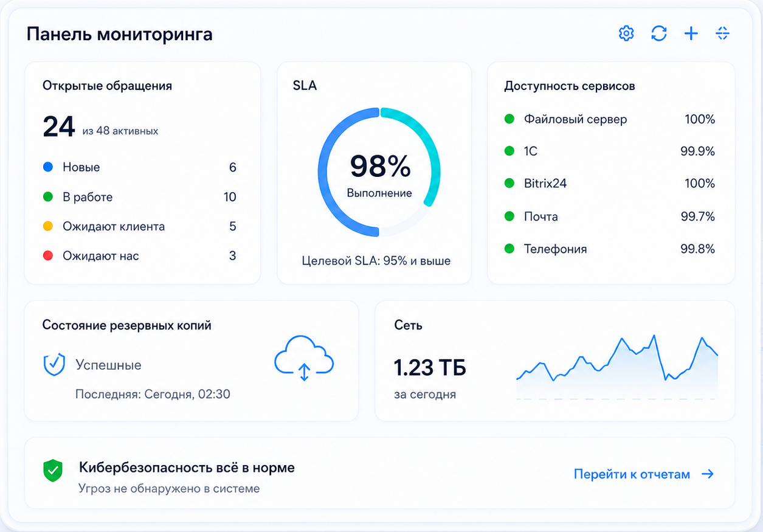Click the Сеть card title
The width and height of the screenshot is (763, 532).
pos(408,325)
